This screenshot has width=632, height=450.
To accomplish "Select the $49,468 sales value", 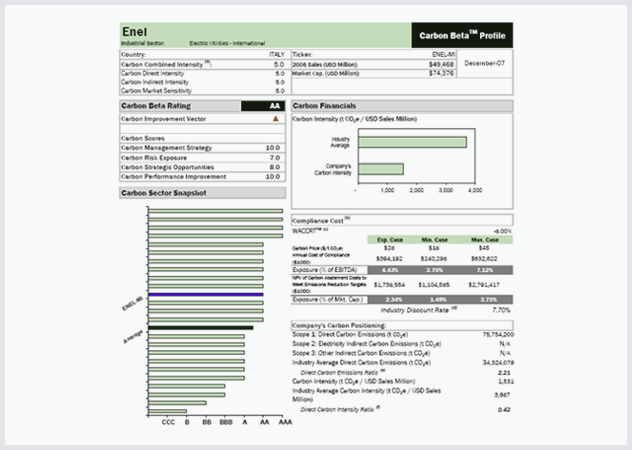I will coord(441,65).
